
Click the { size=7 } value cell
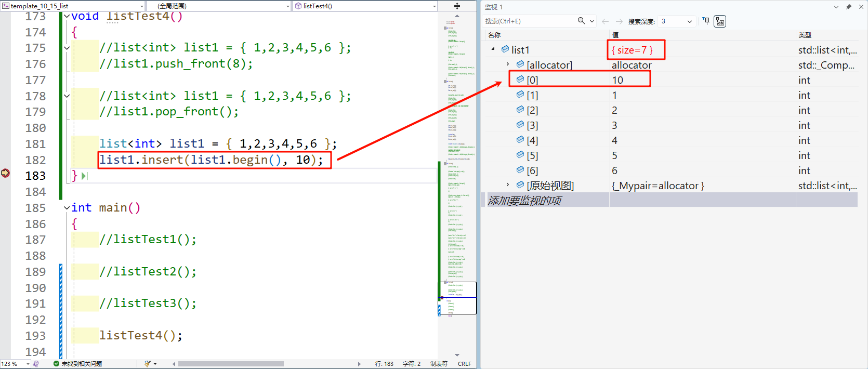pos(632,50)
